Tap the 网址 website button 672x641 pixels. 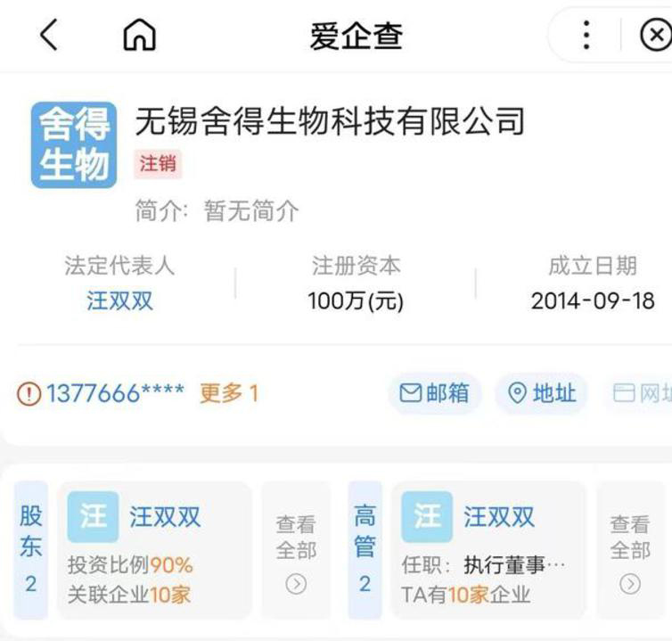coord(642,393)
